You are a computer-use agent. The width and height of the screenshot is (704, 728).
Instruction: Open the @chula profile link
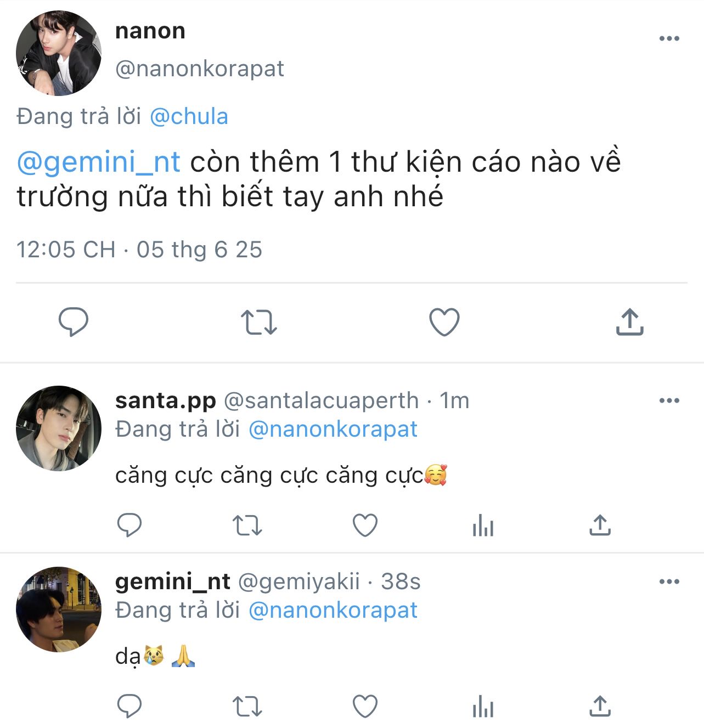click(189, 117)
